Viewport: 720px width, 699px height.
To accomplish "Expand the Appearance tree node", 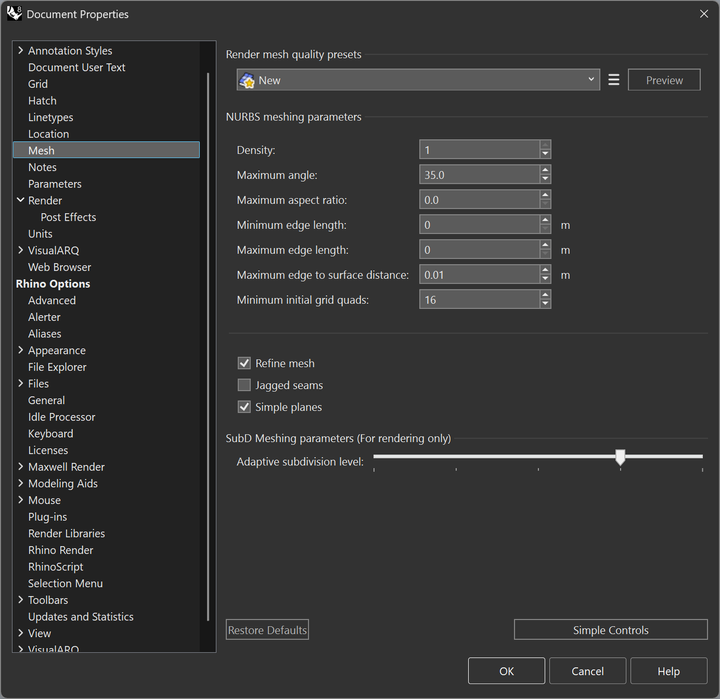I will [x=21, y=350].
